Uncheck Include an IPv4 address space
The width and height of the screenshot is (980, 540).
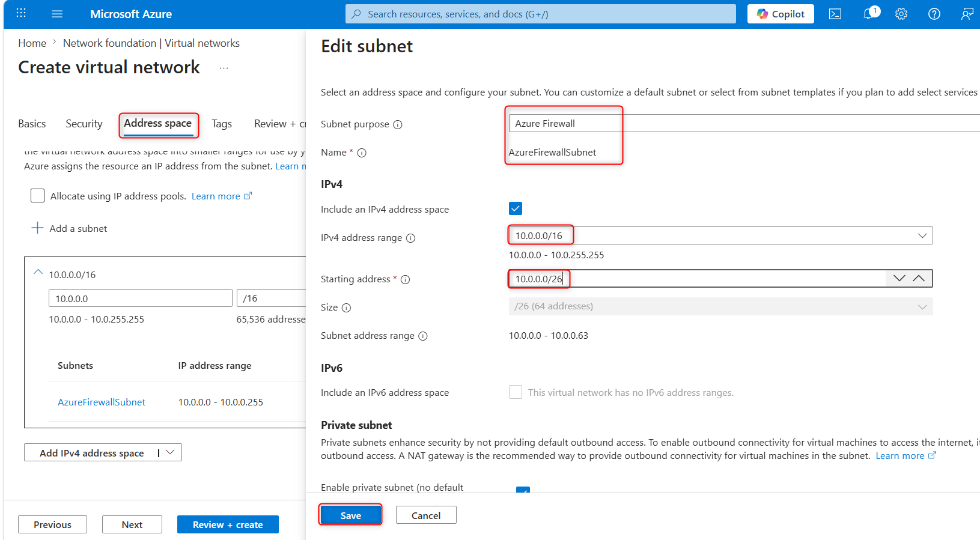(x=516, y=208)
